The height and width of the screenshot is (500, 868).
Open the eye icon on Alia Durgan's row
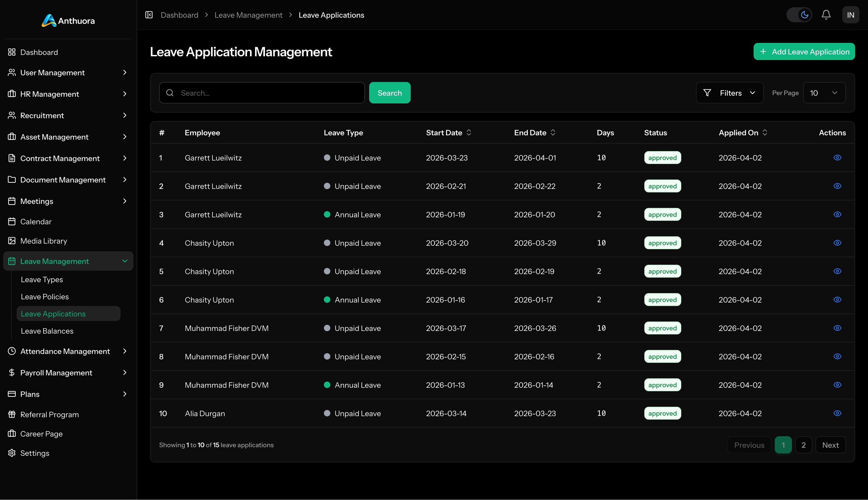[x=837, y=413]
